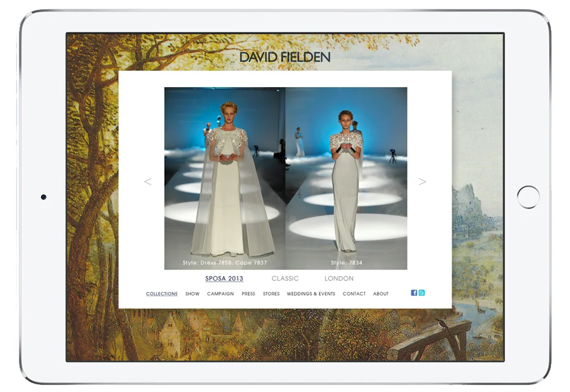The width and height of the screenshot is (570, 392).
Task: Click the DAVID FIELDEN logo
Action: pos(284,57)
